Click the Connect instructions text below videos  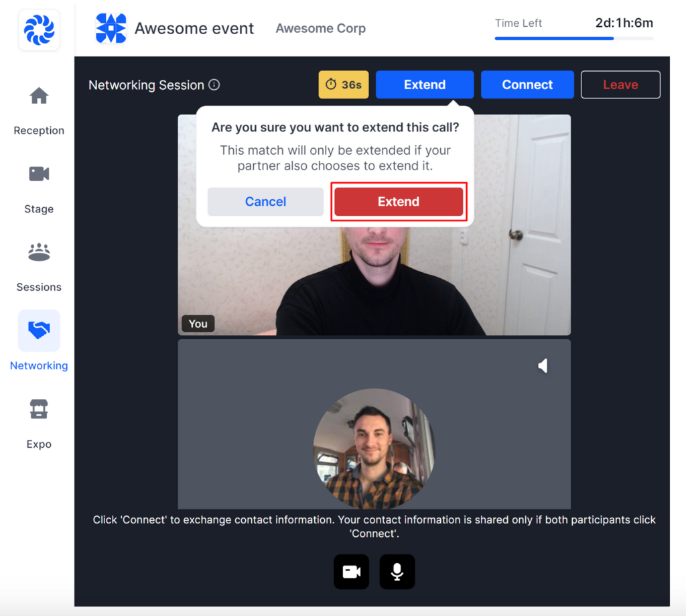[374, 526]
